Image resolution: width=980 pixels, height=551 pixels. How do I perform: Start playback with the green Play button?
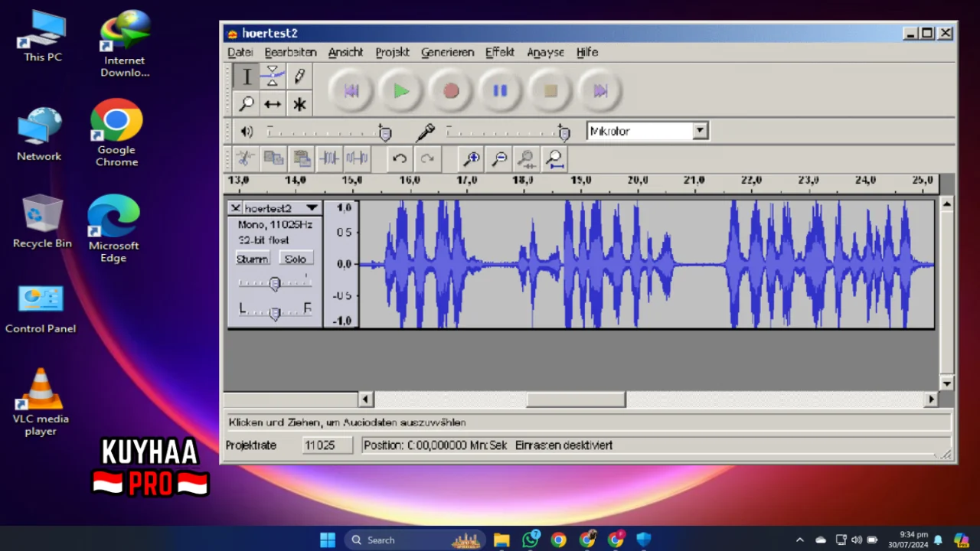pyautogui.click(x=401, y=91)
